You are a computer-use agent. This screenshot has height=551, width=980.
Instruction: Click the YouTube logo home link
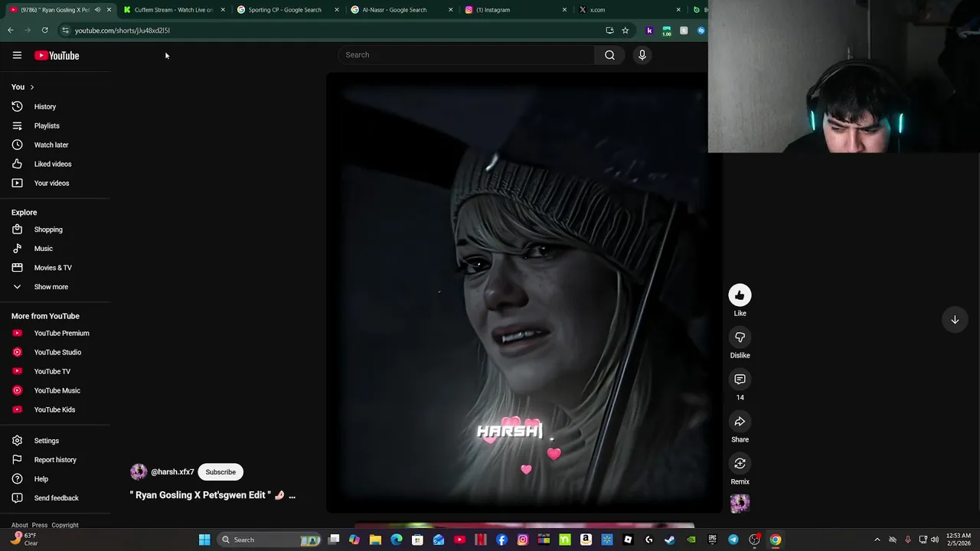tap(57, 55)
